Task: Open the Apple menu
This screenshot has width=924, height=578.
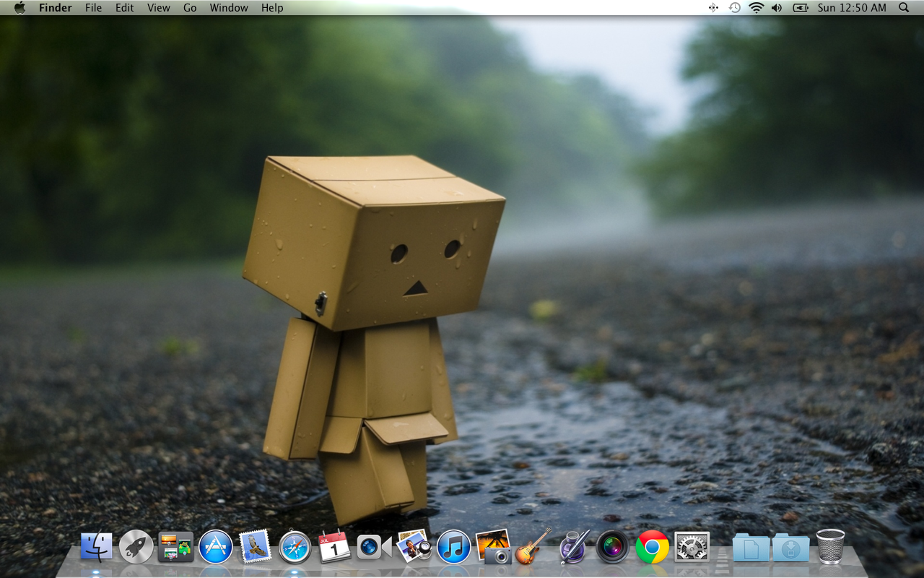Action: pyautogui.click(x=19, y=7)
